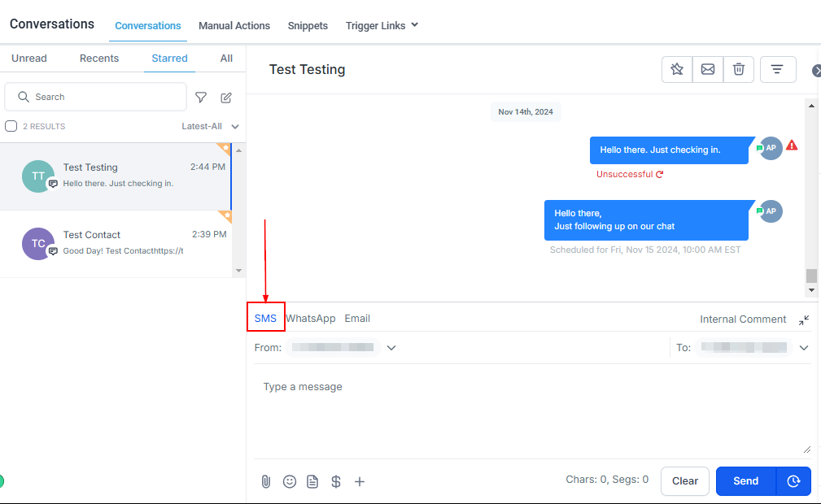
Task: Show Unread conversations
Action: pos(29,58)
